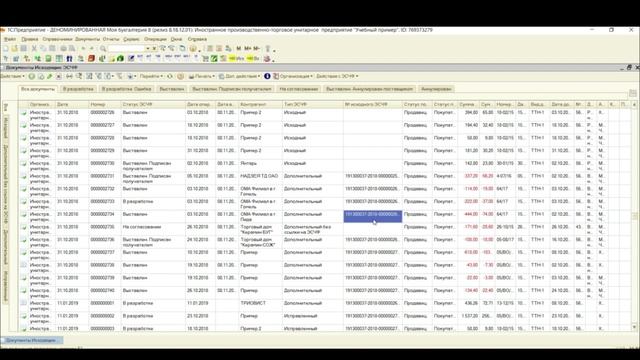640x360 pixels.
Task: Click the Cut scissors icon
Action: point(34,49)
